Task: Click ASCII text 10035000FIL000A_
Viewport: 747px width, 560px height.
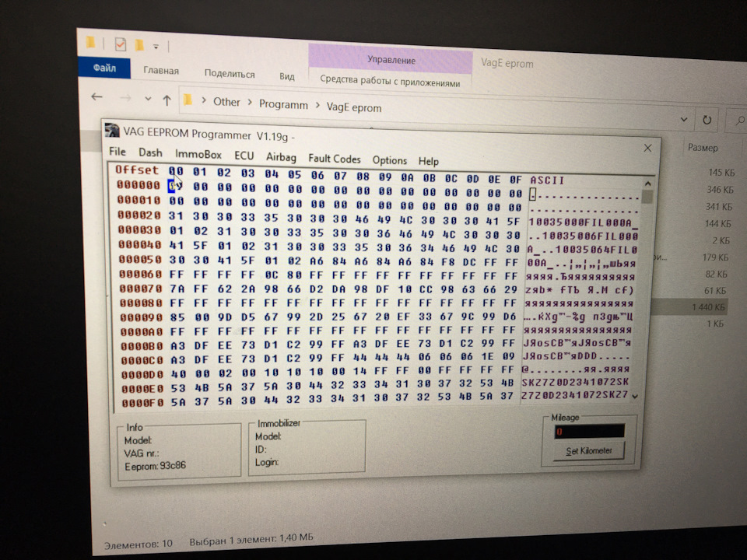Action: point(583,222)
